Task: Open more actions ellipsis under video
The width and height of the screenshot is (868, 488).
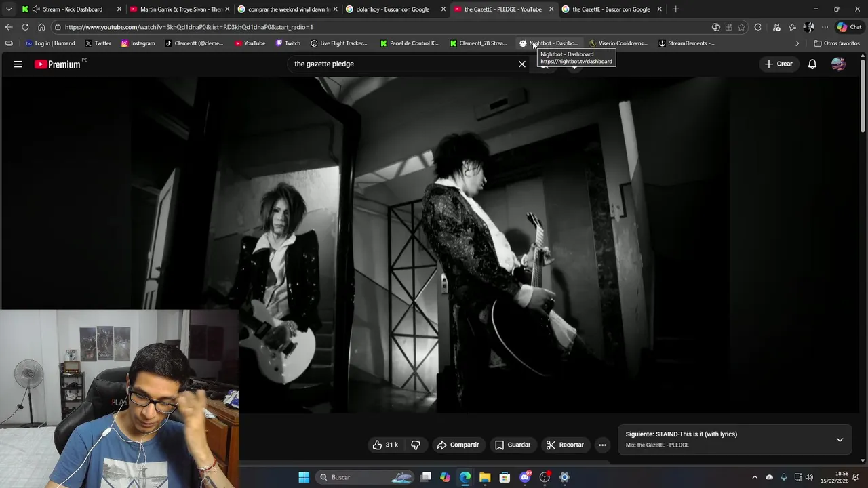Action: 602,445
